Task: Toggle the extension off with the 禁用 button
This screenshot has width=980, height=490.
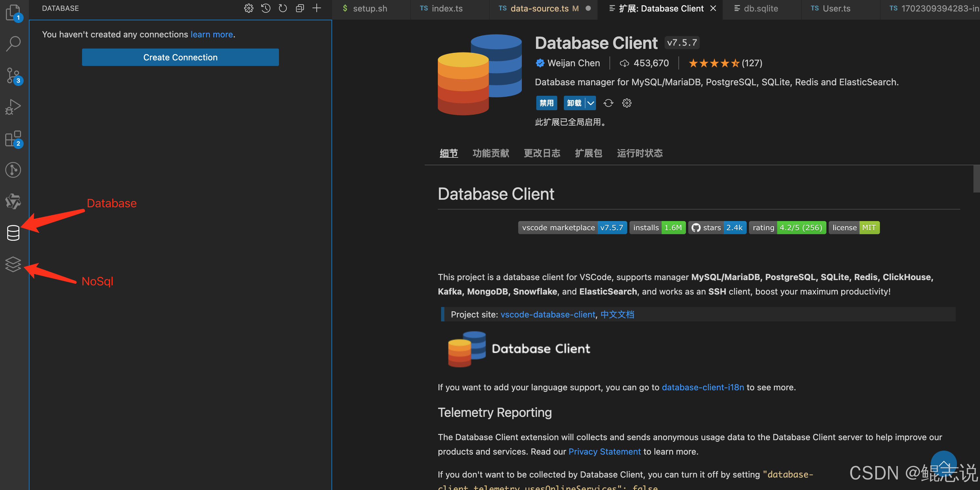Action: pyautogui.click(x=546, y=103)
